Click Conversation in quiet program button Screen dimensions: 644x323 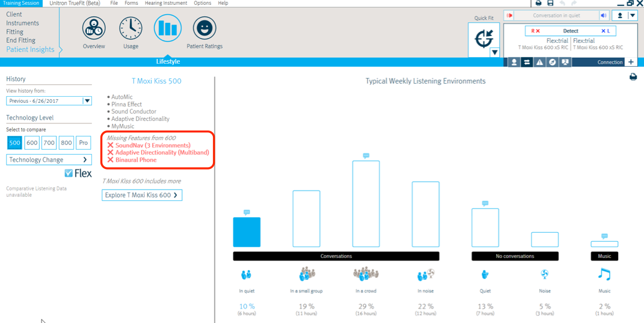coord(556,16)
